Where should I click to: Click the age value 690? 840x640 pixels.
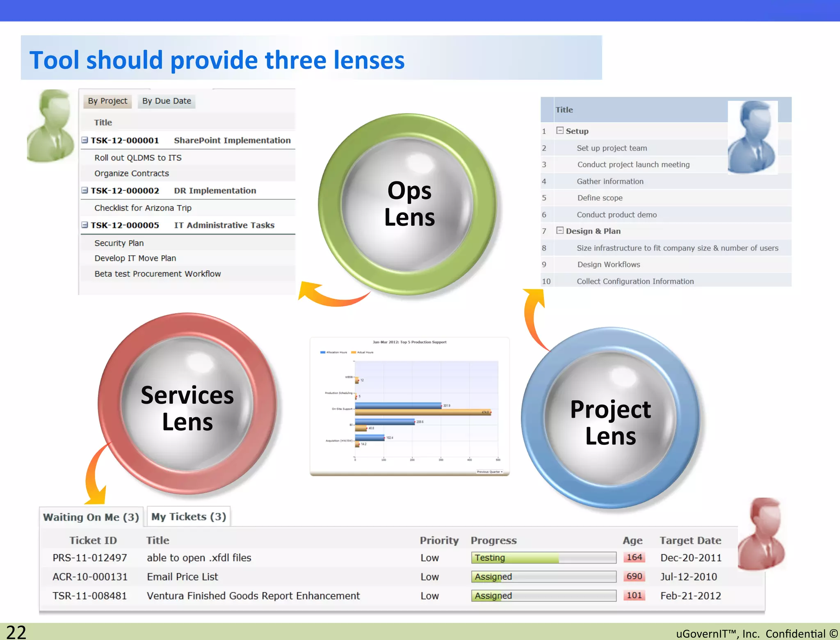(x=634, y=576)
